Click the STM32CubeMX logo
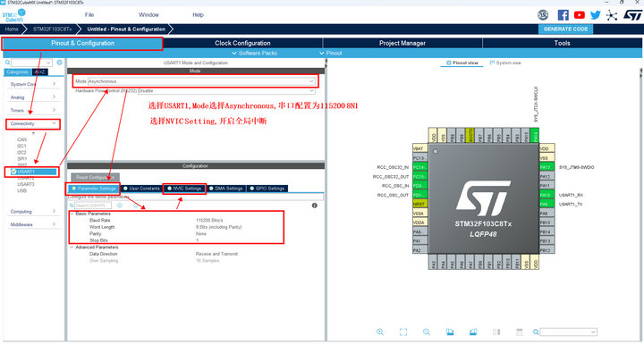The width and height of the screenshot is (644, 344). (x=14, y=15)
